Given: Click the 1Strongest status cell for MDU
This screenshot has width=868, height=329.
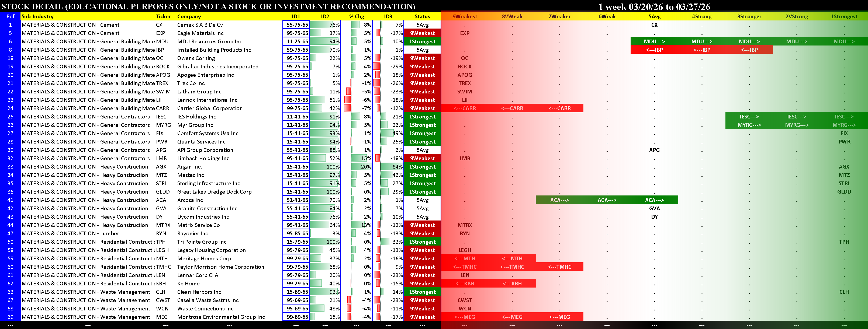Looking at the screenshot, I should [422, 41].
